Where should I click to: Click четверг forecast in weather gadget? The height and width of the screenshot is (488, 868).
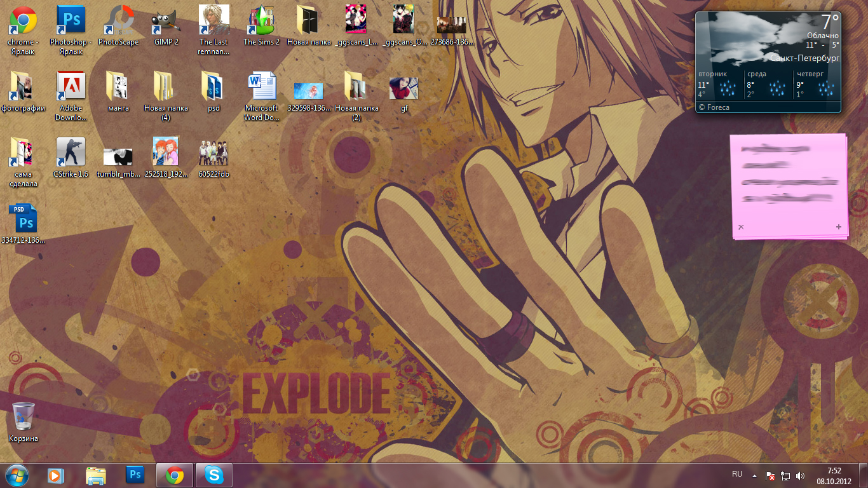(x=817, y=84)
